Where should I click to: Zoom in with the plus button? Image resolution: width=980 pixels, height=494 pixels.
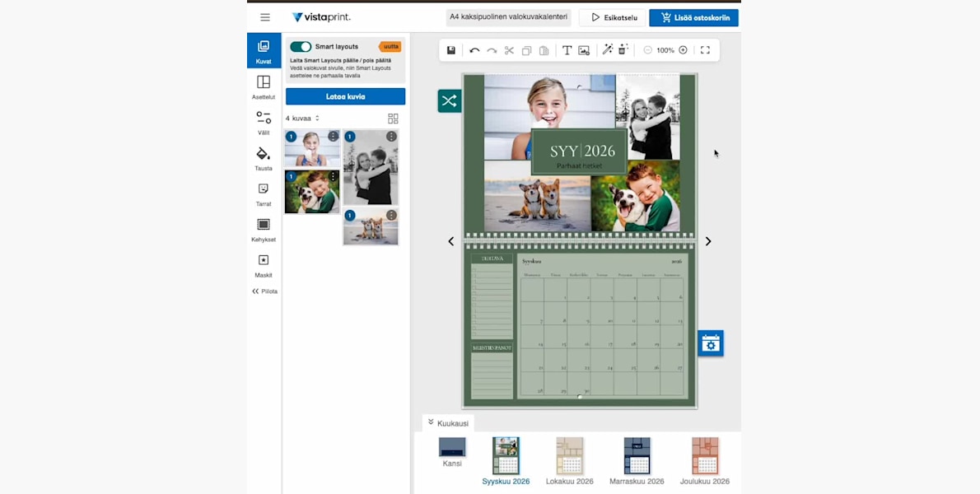(683, 50)
